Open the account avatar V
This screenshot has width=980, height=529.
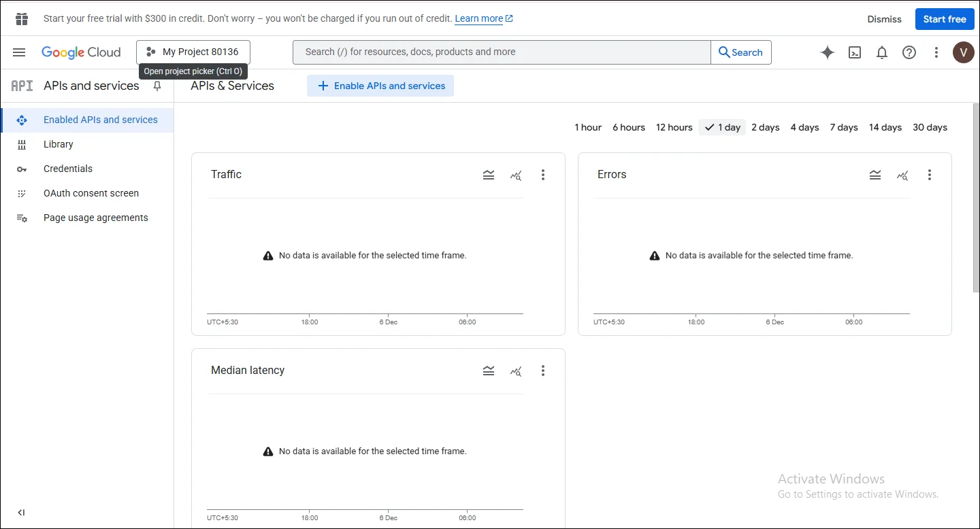tap(964, 52)
